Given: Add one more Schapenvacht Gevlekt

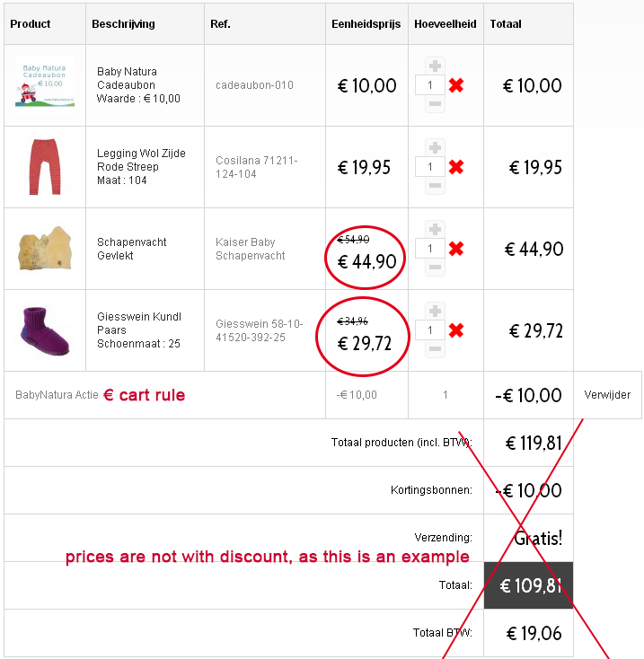Looking at the screenshot, I should [x=435, y=230].
